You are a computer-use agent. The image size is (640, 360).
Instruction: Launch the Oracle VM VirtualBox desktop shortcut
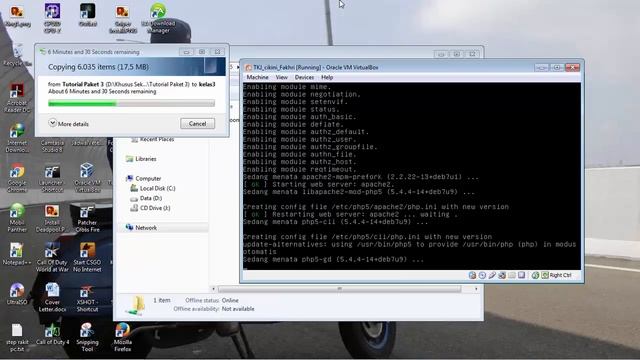pyautogui.click(x=87, y=178)
